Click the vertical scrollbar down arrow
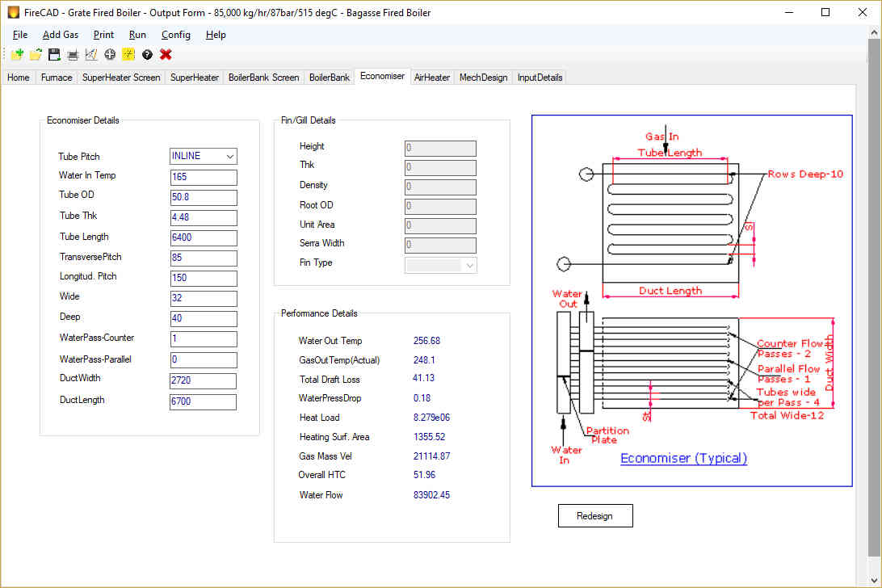 pos(874,580)
